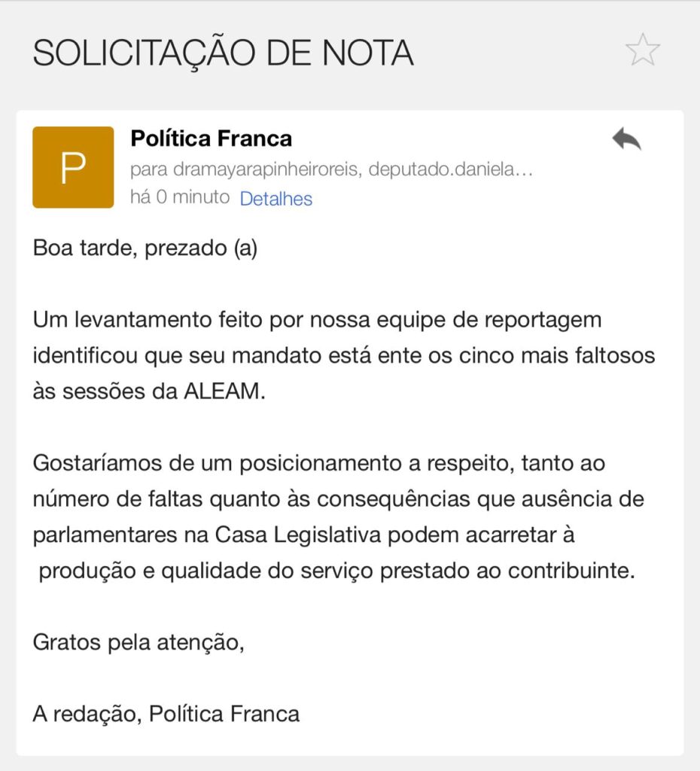
Task: Click the word 'faltosos' in the message
Action: tap(611, 355)
